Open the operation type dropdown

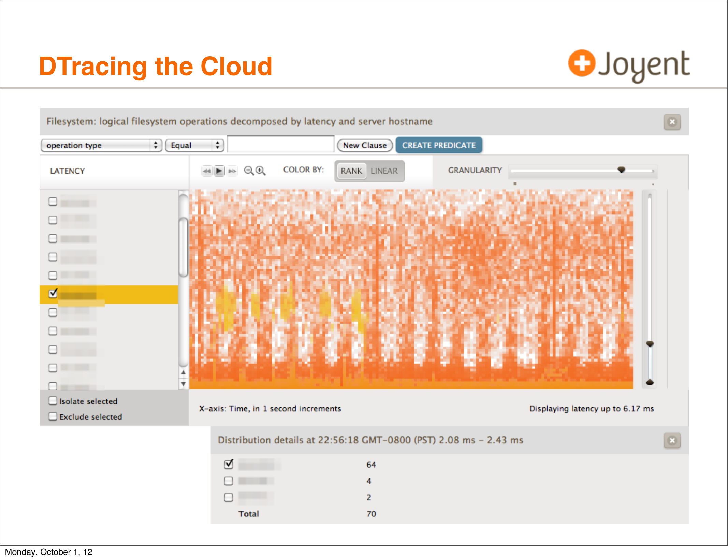(x=101, y=145)
